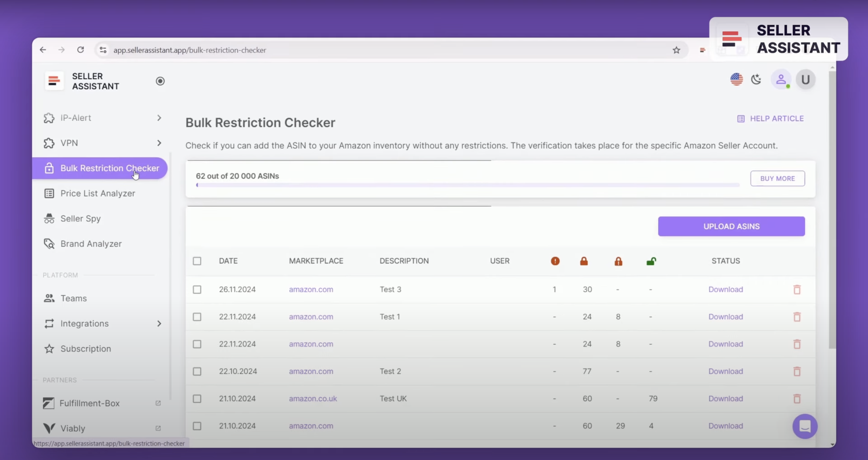
Task: Open the Teams page
Action: (73, 298)
